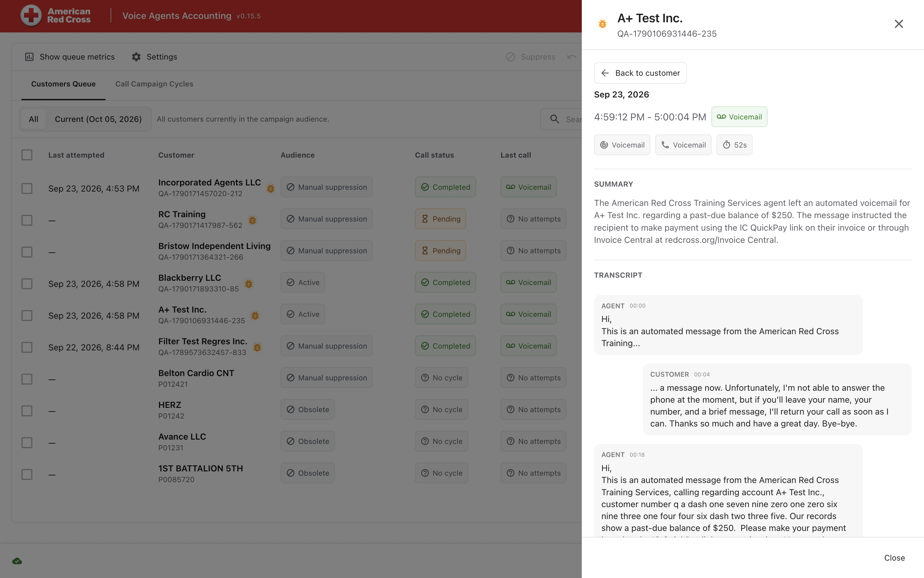
Task: Switch to Call Campaign Cycles tab
Action: [154, 84]
